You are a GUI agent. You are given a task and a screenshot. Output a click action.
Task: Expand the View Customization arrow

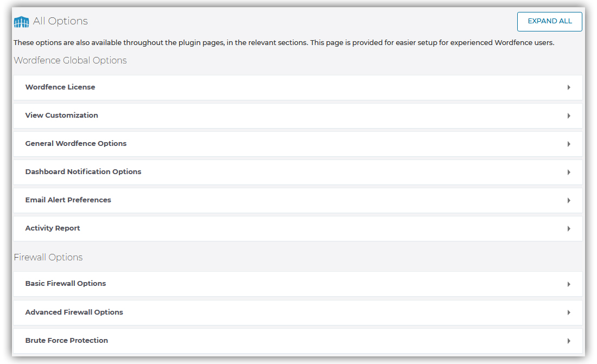click(x=569, y=116)
